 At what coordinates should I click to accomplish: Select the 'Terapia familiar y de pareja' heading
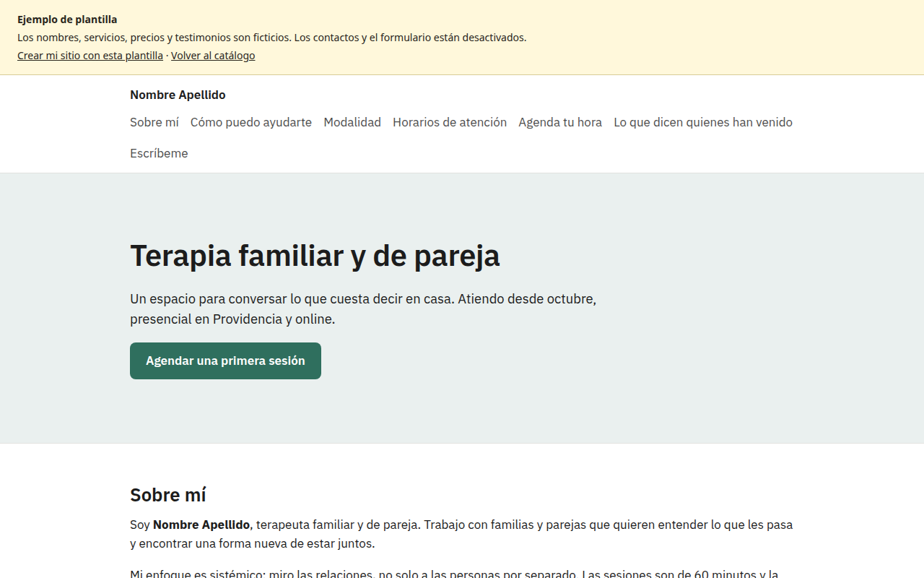pos(315,256)
